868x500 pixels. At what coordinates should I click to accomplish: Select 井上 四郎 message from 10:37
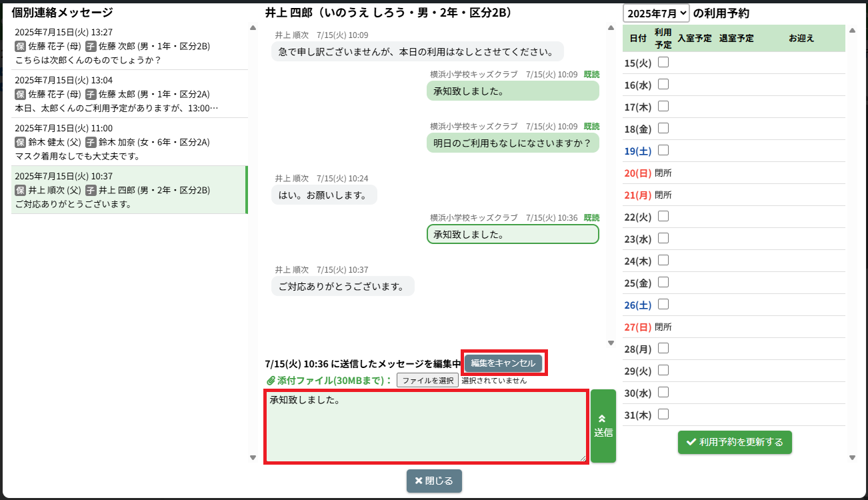point(129,190)
